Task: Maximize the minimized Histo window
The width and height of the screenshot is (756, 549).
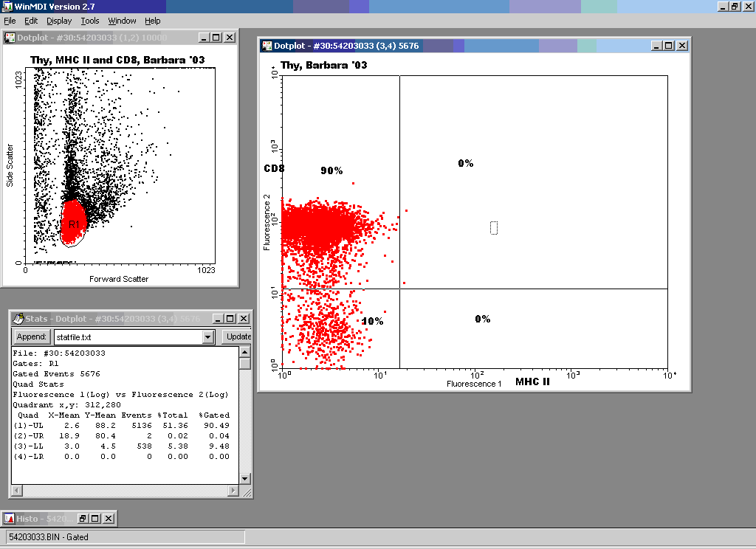Action: [95, 519]
